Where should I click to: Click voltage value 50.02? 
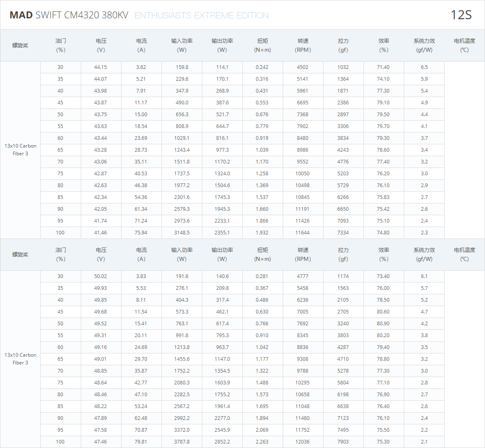click(x=100, y=276)
